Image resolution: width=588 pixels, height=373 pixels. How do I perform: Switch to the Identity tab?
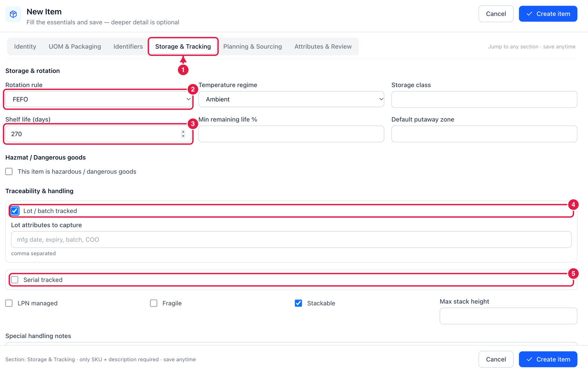[25, 47]
